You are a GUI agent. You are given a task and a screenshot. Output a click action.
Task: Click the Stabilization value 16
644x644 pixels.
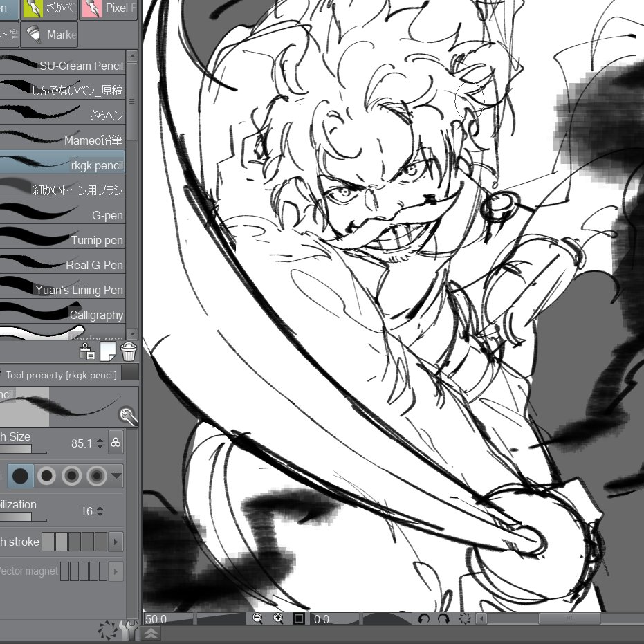click(86, 511)
